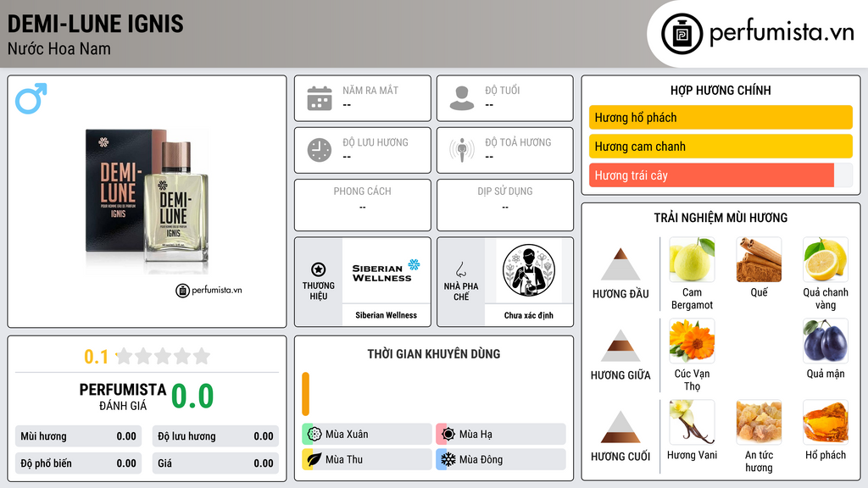Click the Độ phổ biến 0.00 score row
Screen dimensions: 868x488
tap(78, 463)
